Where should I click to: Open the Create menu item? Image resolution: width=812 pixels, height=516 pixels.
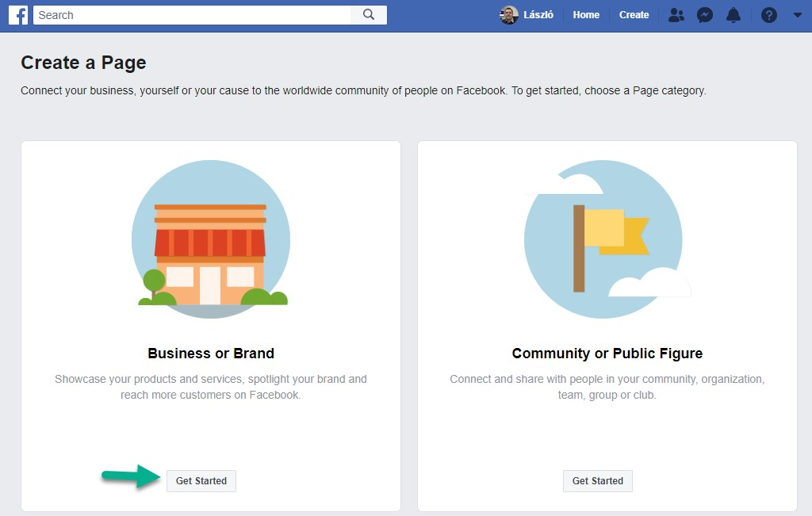click(x=634, y=15)
